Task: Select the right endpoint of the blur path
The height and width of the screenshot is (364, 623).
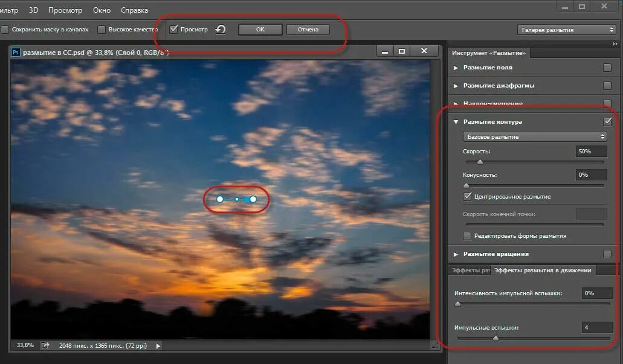Action: click(x=253, y=199)
